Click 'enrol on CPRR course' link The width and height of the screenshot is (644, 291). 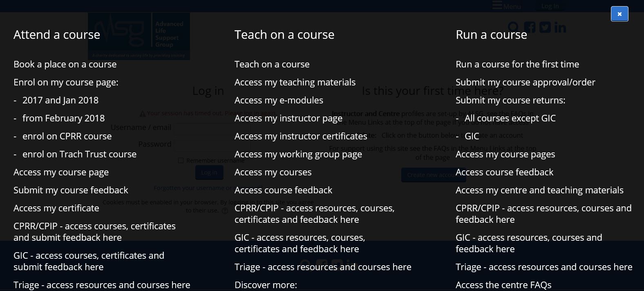[67, 136]
